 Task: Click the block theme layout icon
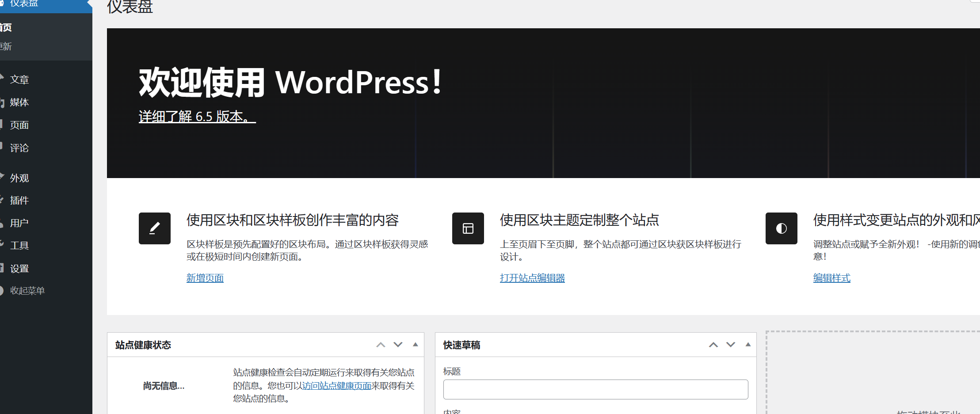click(x=468, y=228)
